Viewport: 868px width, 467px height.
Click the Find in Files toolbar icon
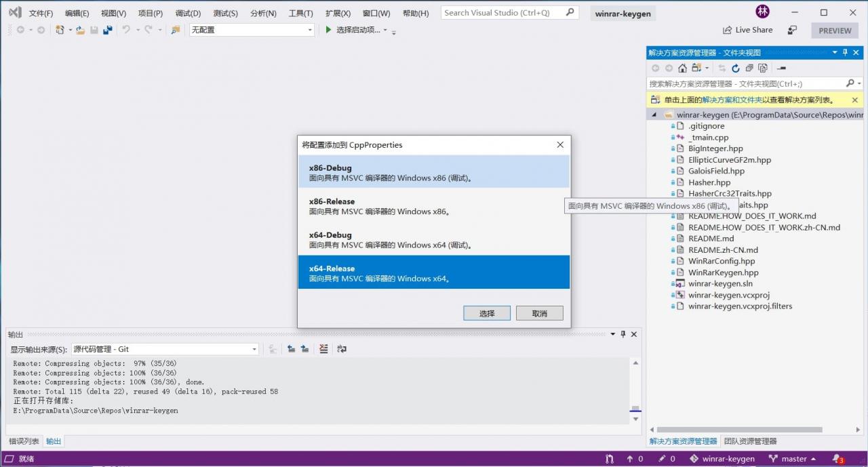[x=175, y=30]
